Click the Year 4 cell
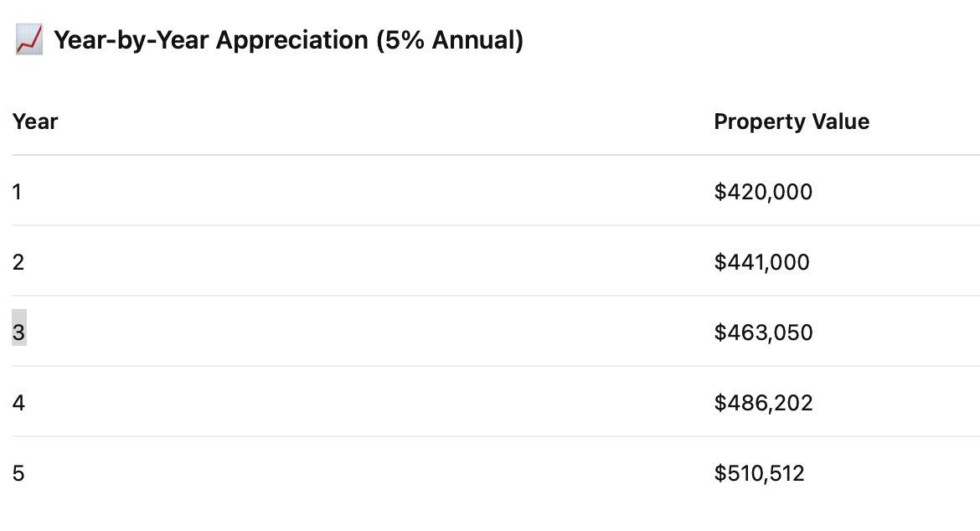 coord(18,403)
